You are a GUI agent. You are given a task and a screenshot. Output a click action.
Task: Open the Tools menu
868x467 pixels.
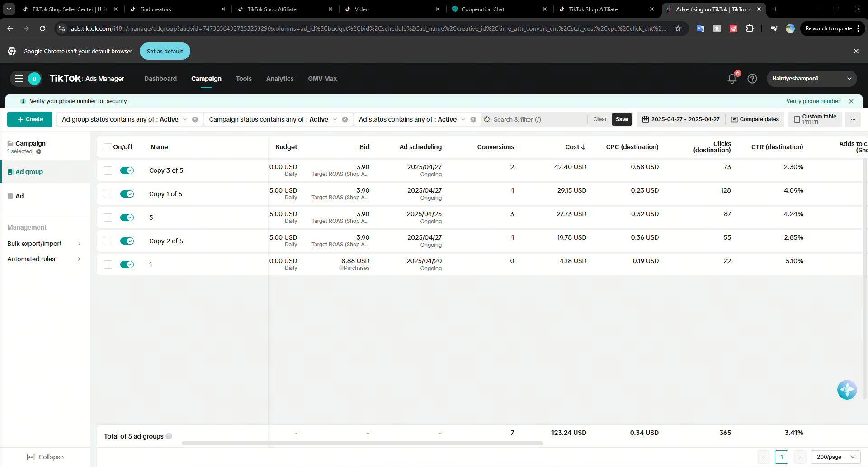click(244, 79)
